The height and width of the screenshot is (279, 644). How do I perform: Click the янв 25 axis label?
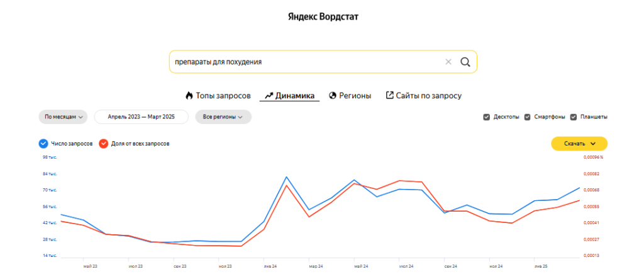(x=541, y=266)
